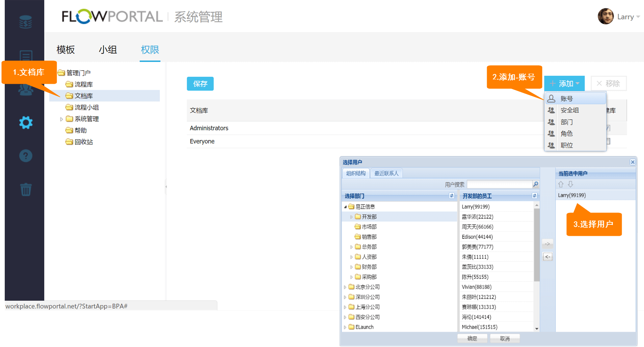Switch to the 最近联系人 tab
Screen dimensions: 644x347
[x=386, y=173]
